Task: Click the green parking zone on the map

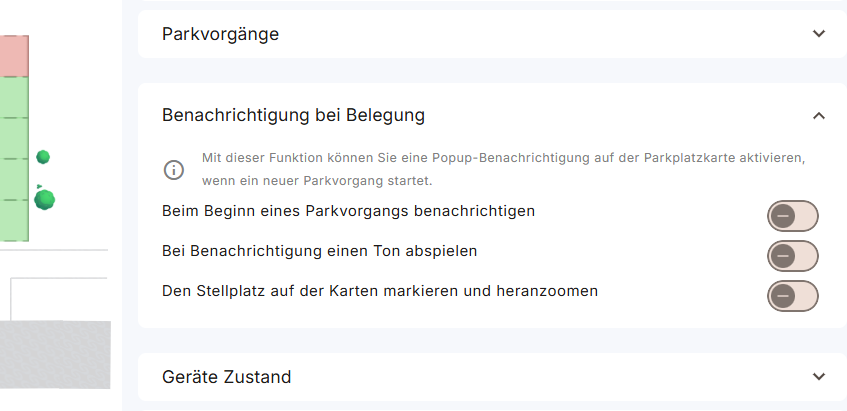Action: pyautogui.click(x=13, y=160)
